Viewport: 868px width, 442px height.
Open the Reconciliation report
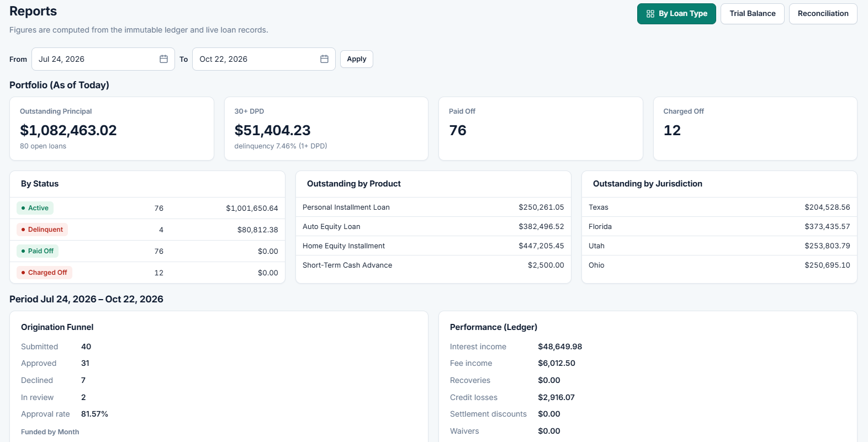823,14
